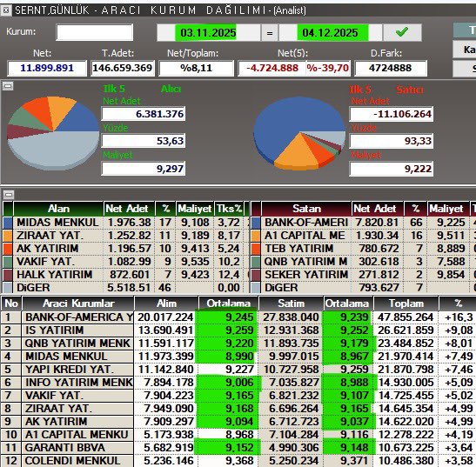Sort buyers by Tks% column header
476x467 pixels.
(x=229, y=209)
